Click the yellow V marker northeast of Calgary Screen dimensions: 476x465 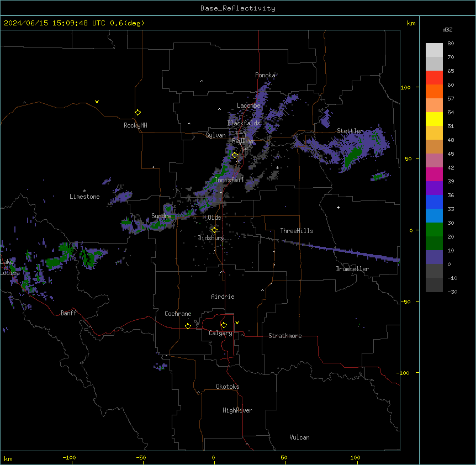[x=237, y=323]
